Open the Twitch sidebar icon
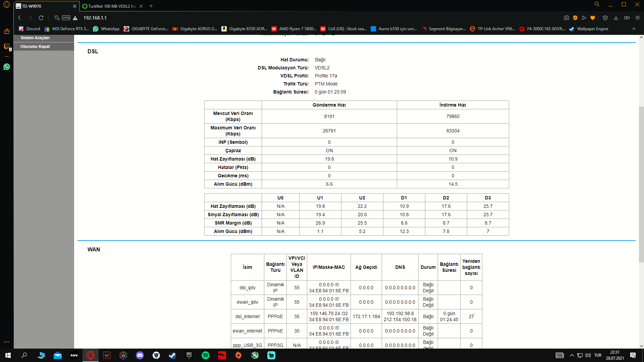 [7, 46]
